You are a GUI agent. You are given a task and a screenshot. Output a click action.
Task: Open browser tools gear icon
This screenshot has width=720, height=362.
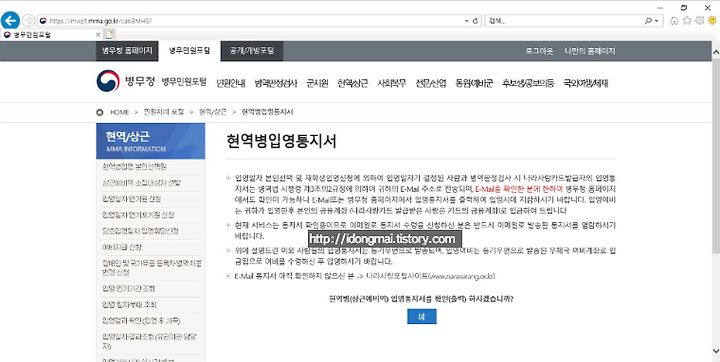click(x=700, y=21)
